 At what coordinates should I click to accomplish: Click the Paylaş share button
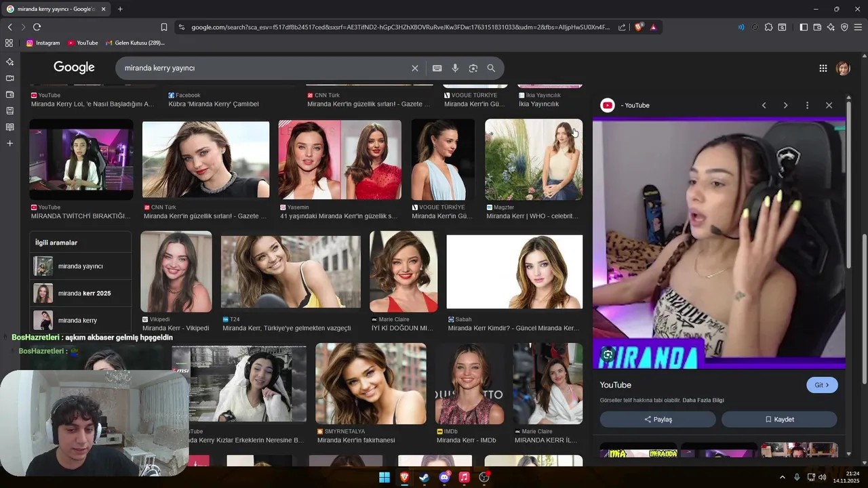(x=658, y=420)
